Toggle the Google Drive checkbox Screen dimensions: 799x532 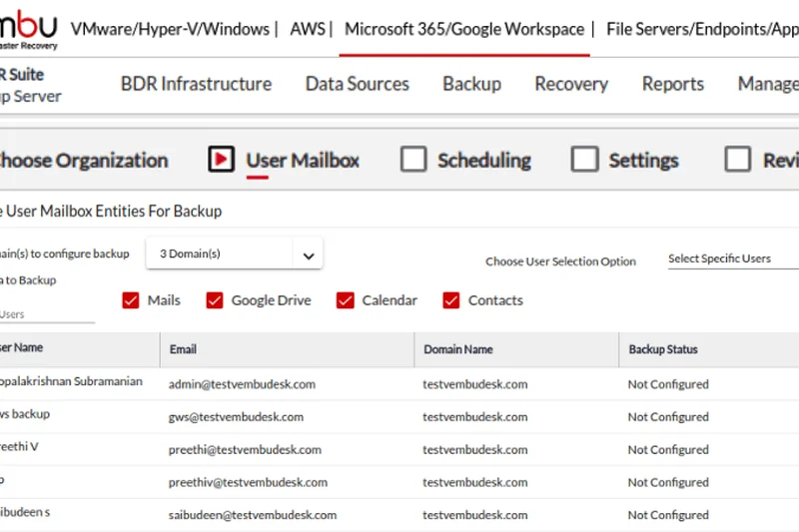(215, 300)
